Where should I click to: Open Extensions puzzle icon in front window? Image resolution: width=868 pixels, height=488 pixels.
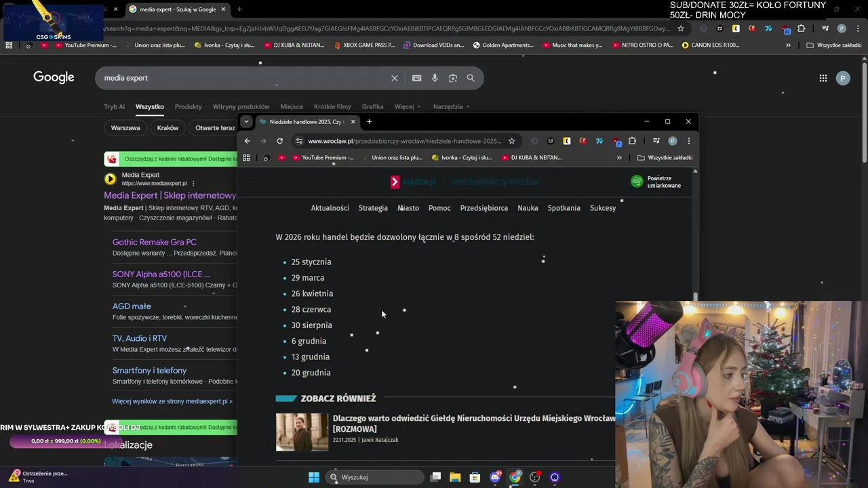(x=632, y=141)
